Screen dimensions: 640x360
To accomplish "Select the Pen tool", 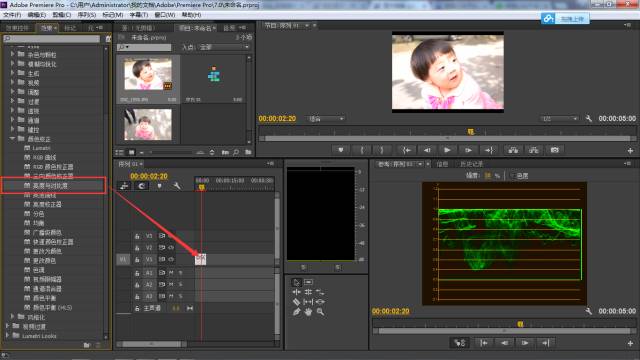I will click(297, 311).
